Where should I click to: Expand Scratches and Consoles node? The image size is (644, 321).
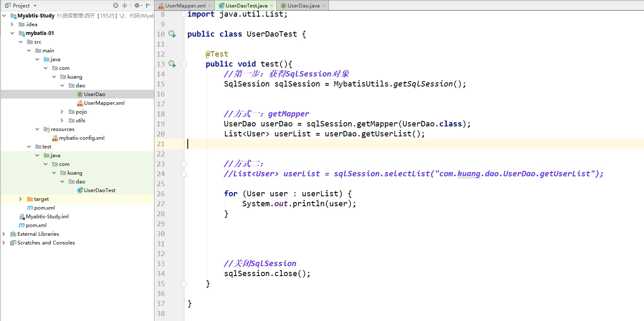pyautogui.click(x=4, y=243)
